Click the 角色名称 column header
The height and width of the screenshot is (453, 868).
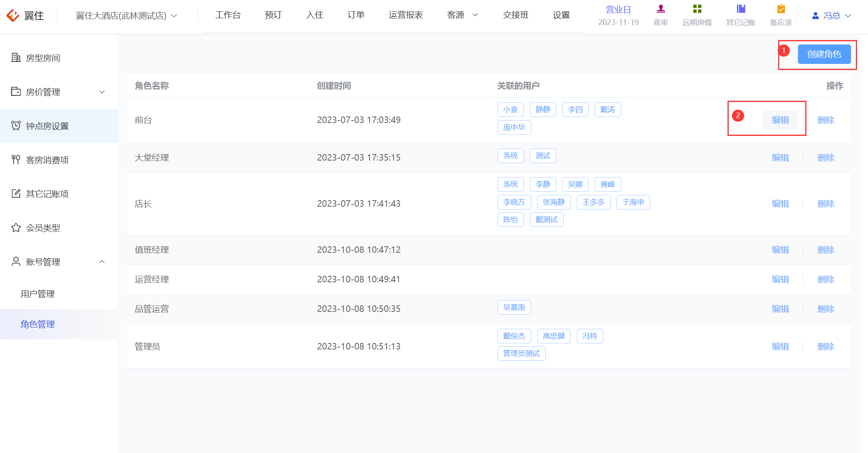click(x=152, y=86)
